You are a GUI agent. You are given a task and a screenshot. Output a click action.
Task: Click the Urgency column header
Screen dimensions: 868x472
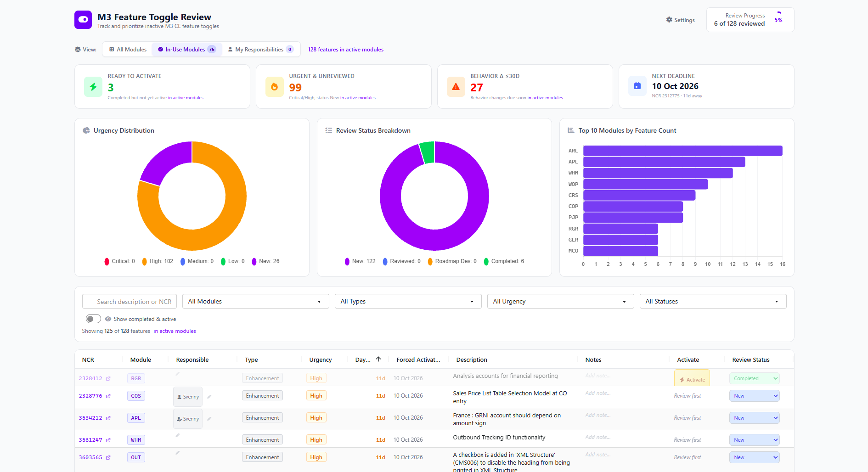click(x=321, y=360)
